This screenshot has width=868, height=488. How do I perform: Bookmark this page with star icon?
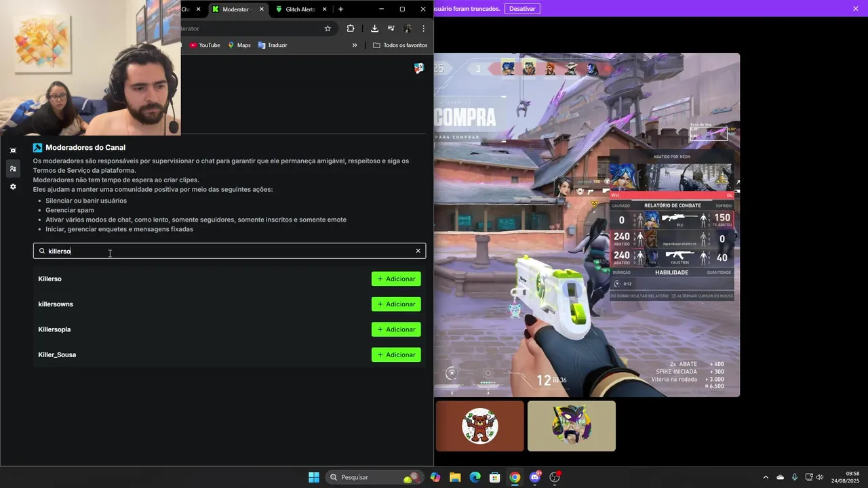coord(328,28)
